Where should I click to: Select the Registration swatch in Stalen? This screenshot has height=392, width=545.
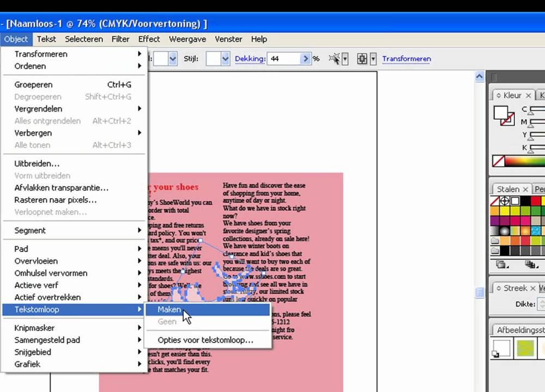(505, 201)
